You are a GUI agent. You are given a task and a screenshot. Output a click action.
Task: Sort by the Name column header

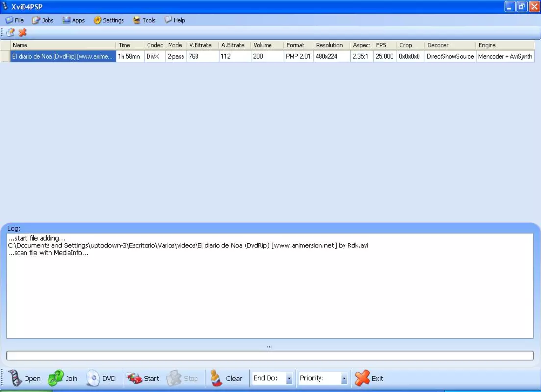pos(63,45)
